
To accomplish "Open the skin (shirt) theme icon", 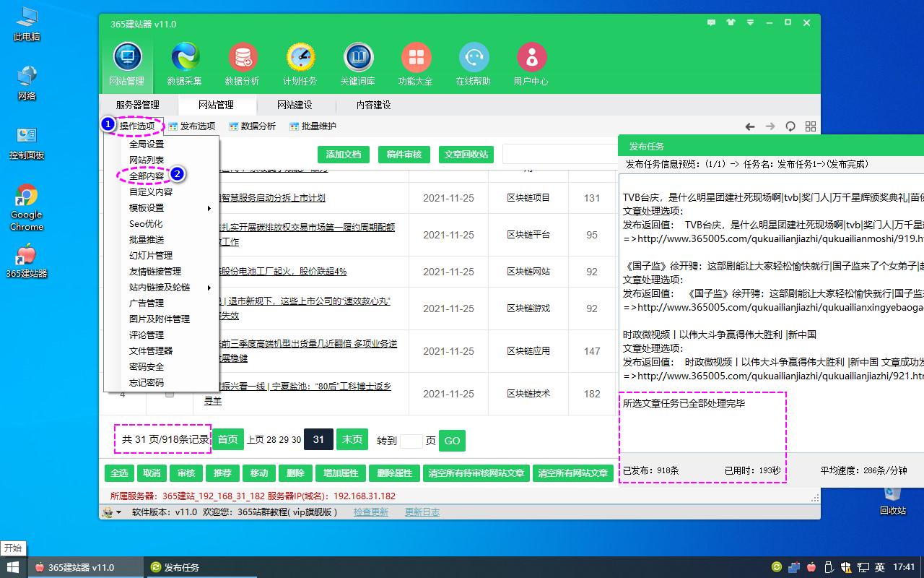I will tap(731, 22).
